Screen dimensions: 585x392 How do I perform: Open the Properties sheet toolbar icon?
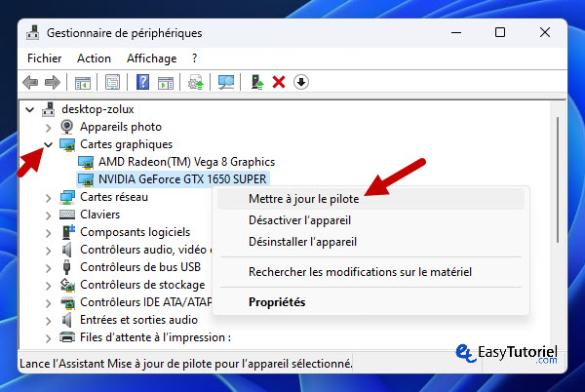point(112,82)
